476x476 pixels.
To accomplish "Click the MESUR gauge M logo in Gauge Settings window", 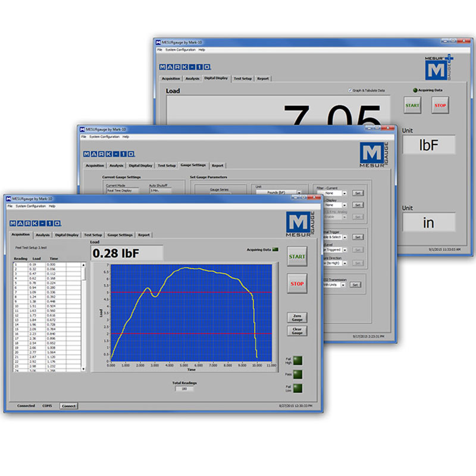I will point(374,155).
